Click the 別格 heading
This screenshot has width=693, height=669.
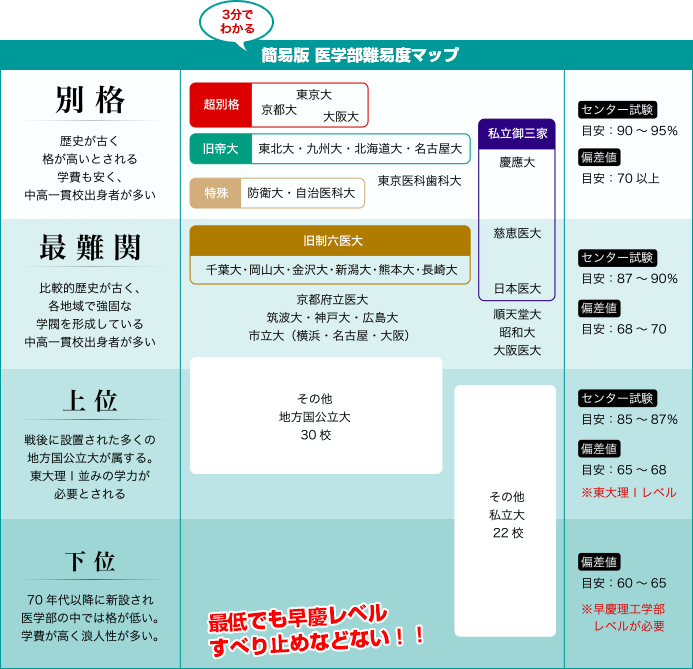(90, 100)
